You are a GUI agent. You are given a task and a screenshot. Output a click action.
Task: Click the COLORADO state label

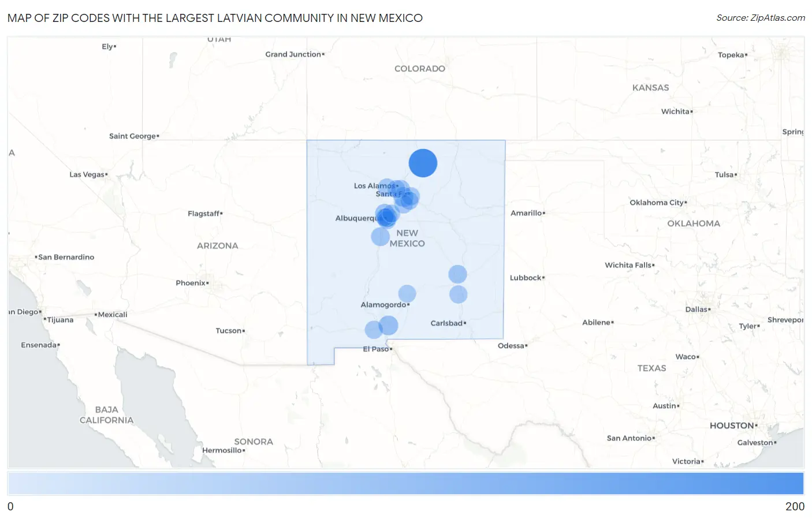click(x=420, y=69)
